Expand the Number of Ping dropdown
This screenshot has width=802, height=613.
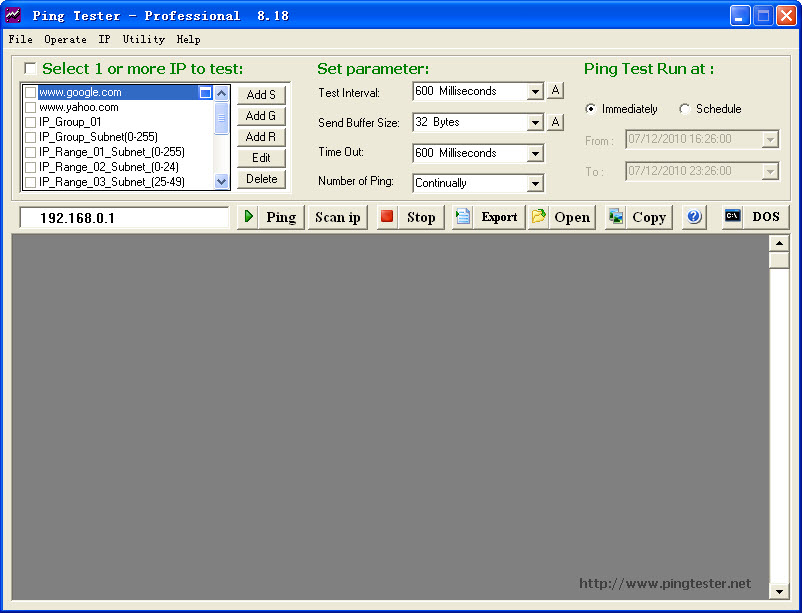535,184
